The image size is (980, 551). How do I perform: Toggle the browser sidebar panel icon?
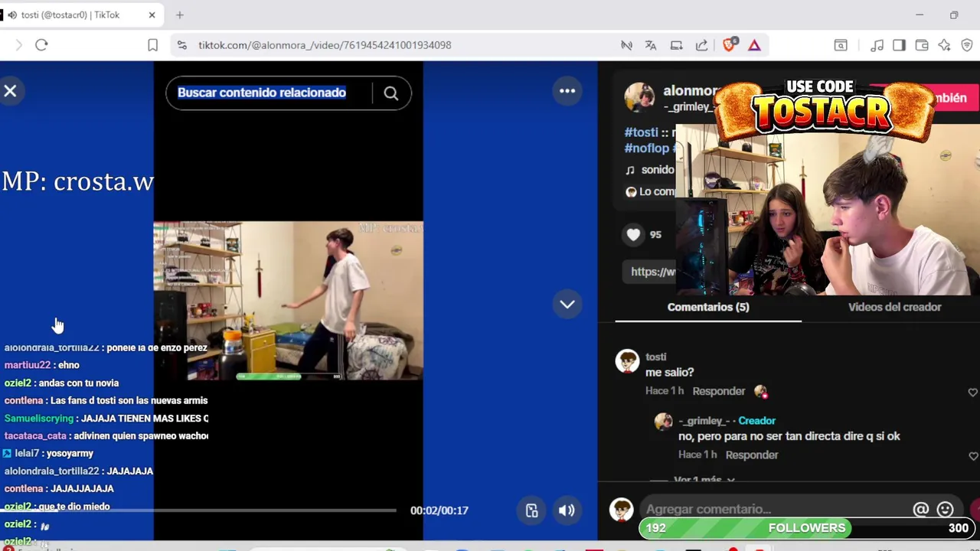(899, 45)
